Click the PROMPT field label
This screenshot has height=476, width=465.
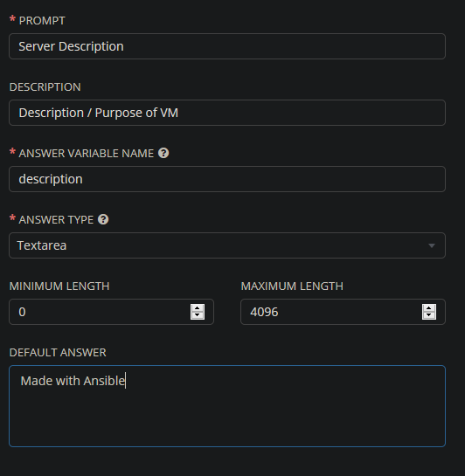(42, 21)
